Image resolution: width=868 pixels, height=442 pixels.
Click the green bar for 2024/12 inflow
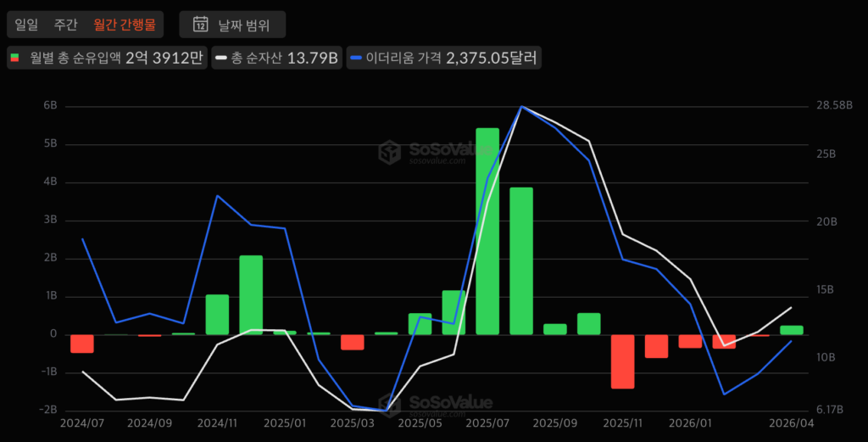click(251, 294)
